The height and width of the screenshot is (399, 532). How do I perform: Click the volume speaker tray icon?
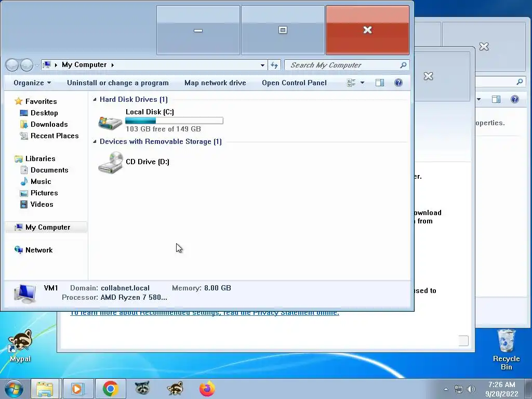pos(471,389)
